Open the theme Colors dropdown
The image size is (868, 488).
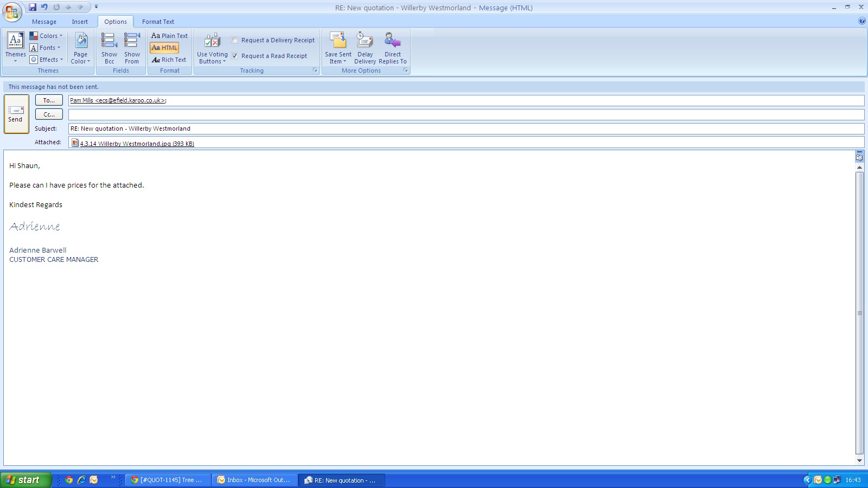point(46,36)
